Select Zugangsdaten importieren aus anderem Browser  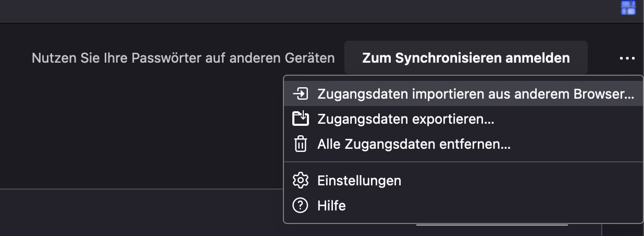click(x=475, y=94)
